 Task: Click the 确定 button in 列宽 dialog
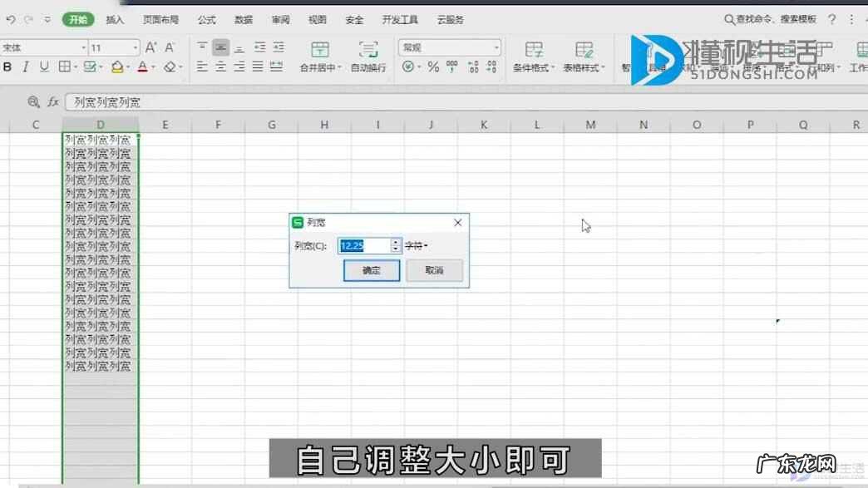371,270
